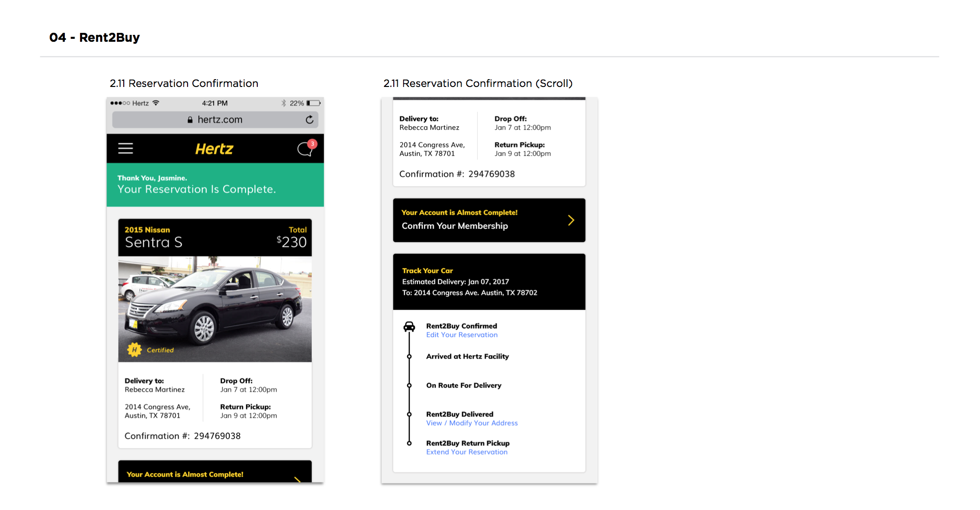Click Rent2Buy Return Pickup timeline dot

[x=409, y=443]
